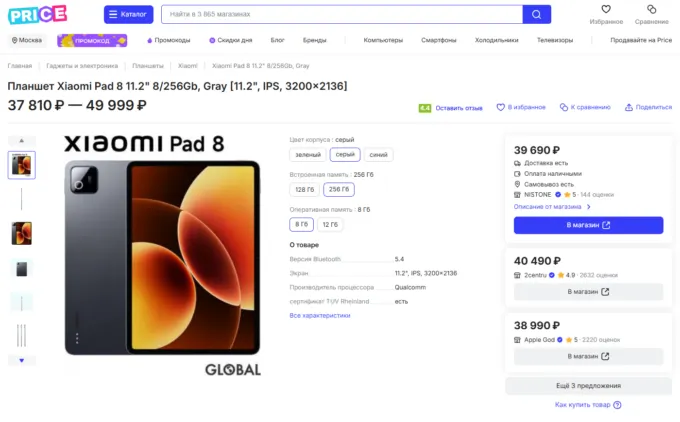This screenshot has height=422, width=680.
Task: Expand Описание от магазина chevron
Action: (x=588, y=207)
